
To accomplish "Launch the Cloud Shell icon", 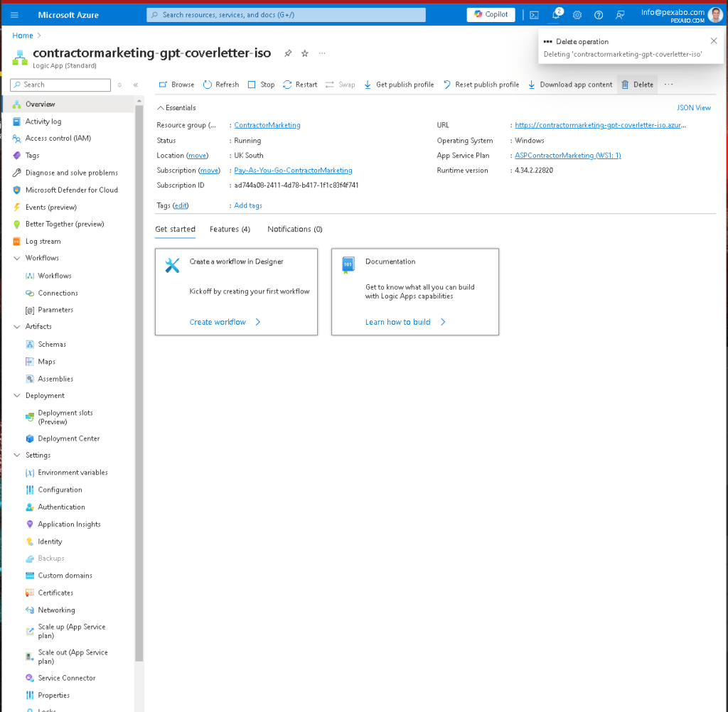I will coord(535,15).
